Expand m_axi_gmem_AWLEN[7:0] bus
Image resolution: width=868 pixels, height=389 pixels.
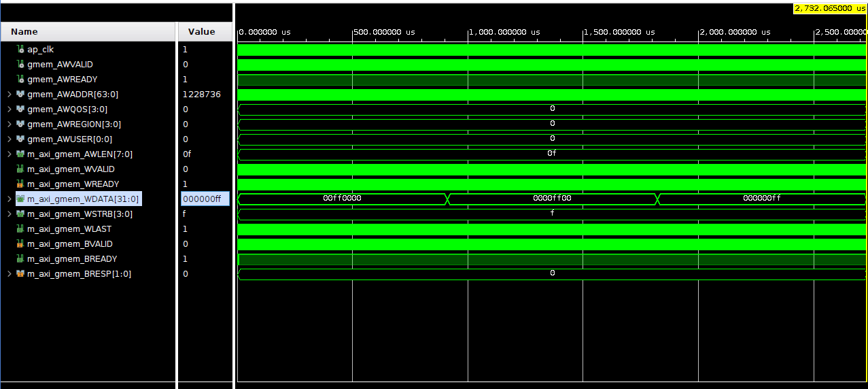[10, 154]
